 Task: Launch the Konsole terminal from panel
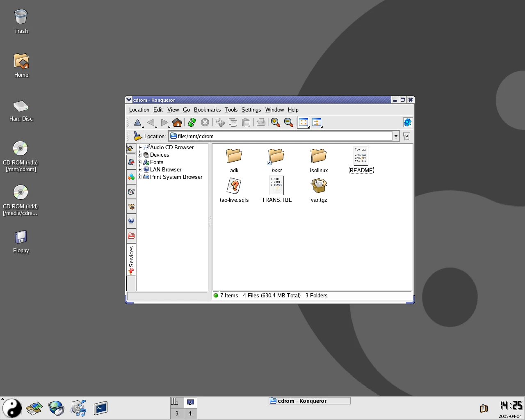tap(100, 408)
